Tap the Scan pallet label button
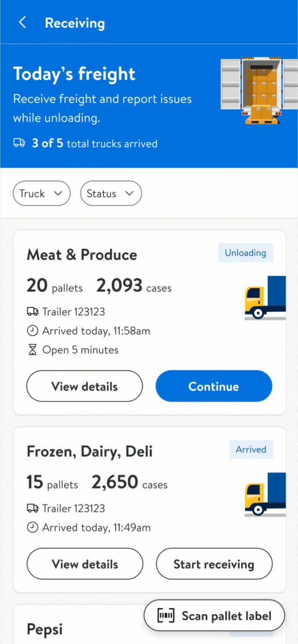The height and width of the screenshot is (644, 298). coord(214,615)
